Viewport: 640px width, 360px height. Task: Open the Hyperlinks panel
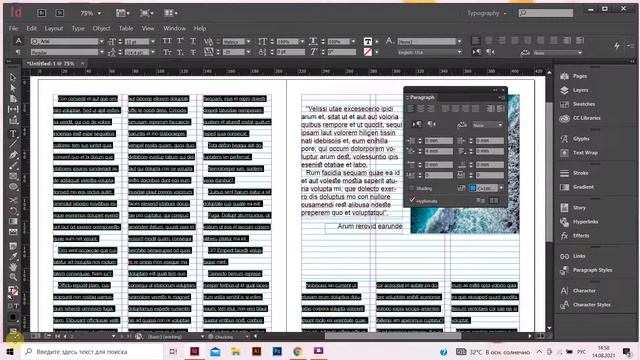point(579,222)
